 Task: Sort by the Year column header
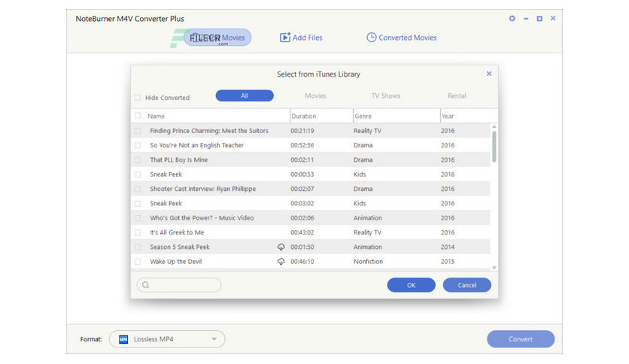448,117
